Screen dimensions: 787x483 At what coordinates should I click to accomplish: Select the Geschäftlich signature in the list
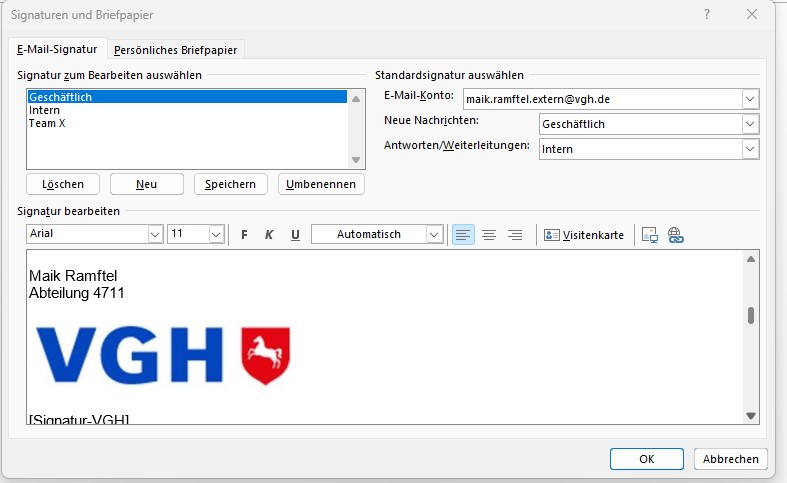(x=187, y=97)
